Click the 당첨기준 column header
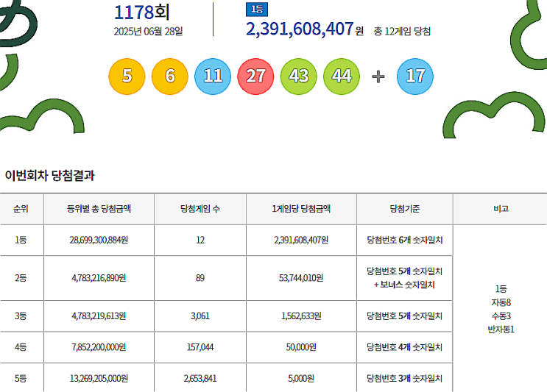Image resolution: width=547 pixels, height=392 pixels. [x=405, y=209]
